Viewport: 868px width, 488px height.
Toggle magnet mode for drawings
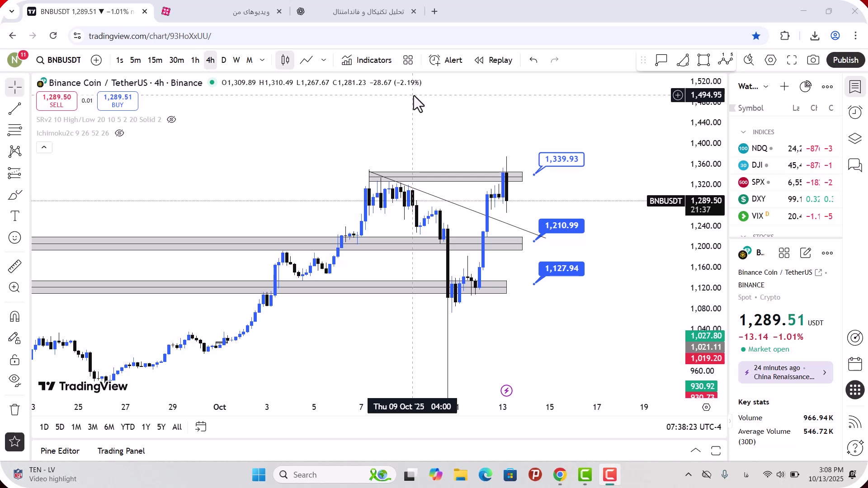14,316
